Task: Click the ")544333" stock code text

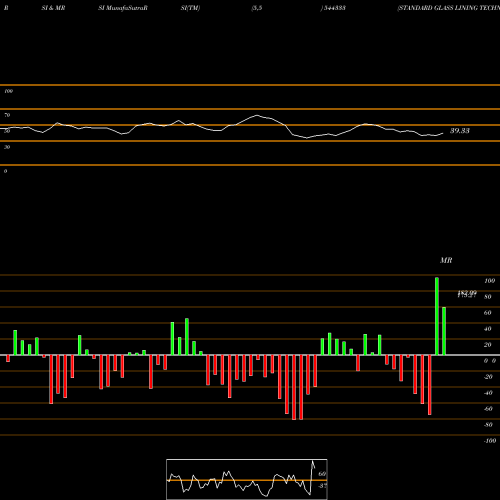Action: (x=333, y=8)
